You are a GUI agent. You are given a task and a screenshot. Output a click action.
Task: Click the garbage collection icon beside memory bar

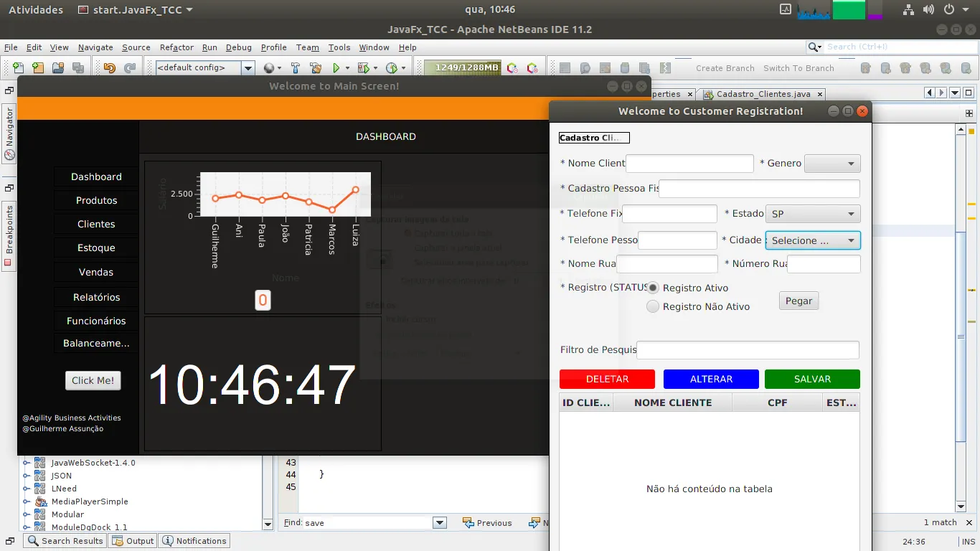click(512, 68)
